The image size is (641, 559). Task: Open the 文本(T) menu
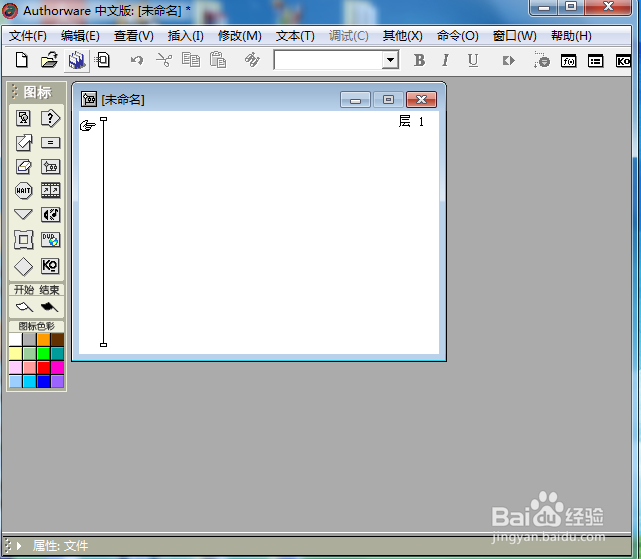pyautogui.click(x=295, y=36)
